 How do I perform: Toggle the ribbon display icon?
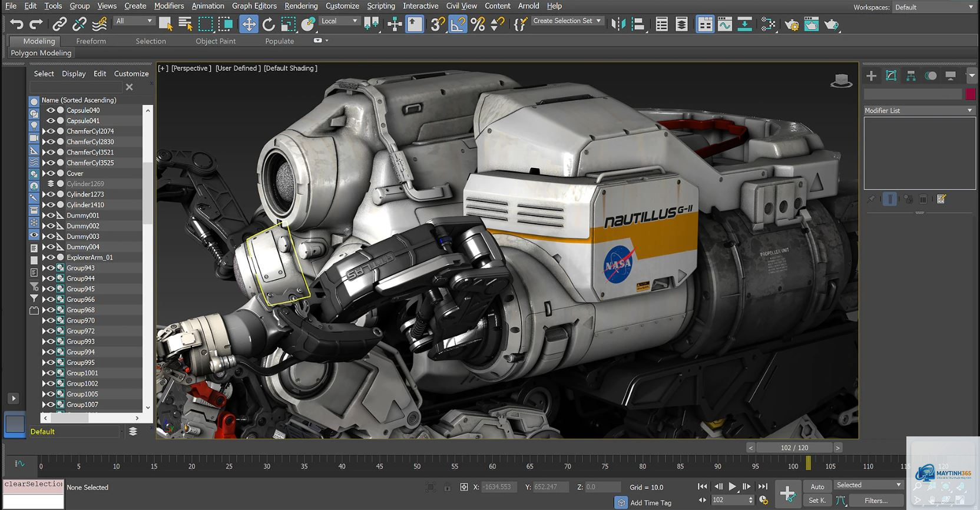(x=705, y=24)
